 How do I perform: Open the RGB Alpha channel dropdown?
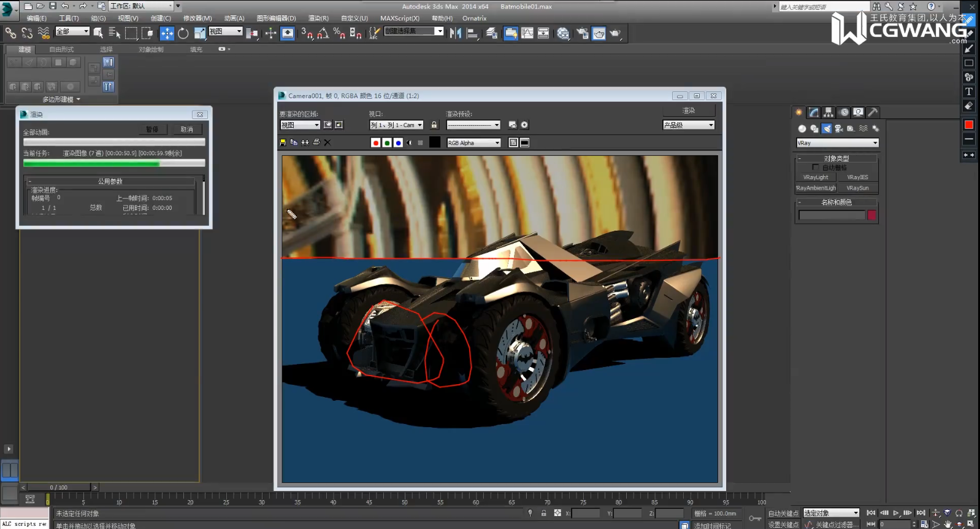pos(474,143)
